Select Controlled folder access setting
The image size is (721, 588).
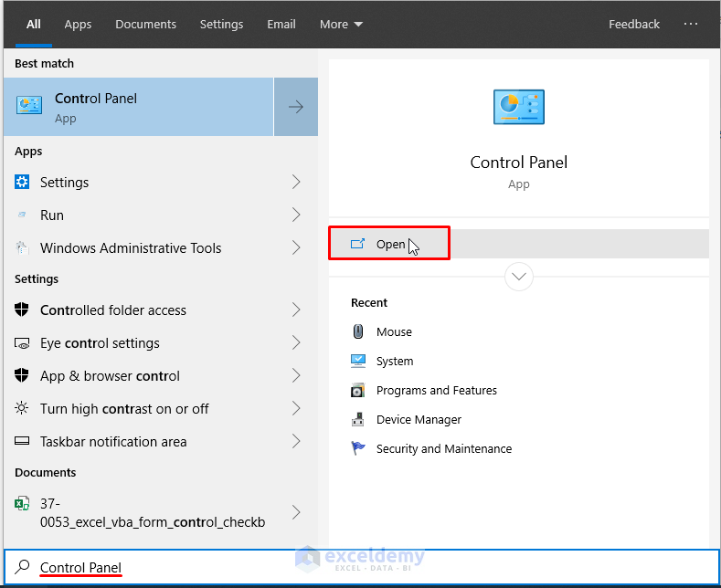161,310
